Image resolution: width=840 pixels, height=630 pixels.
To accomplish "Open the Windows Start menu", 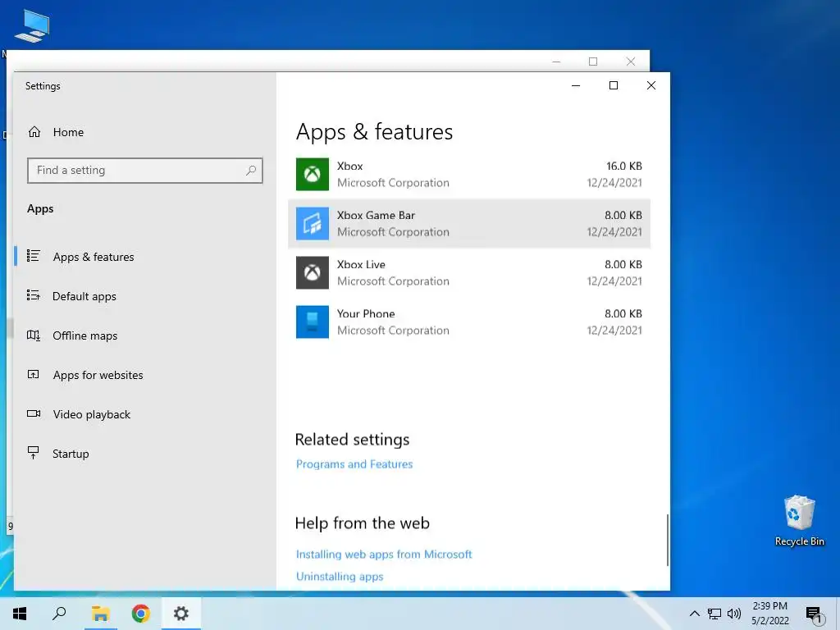I will click(20, 614).
